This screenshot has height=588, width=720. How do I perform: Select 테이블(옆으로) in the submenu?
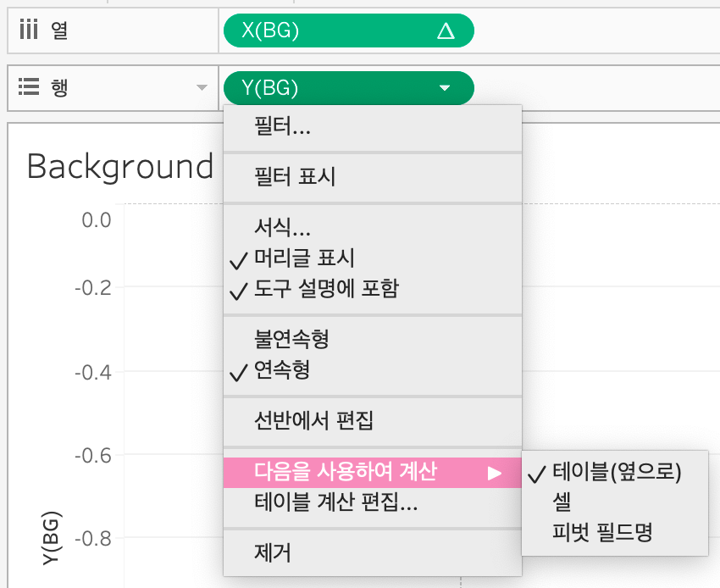(614, 472)
